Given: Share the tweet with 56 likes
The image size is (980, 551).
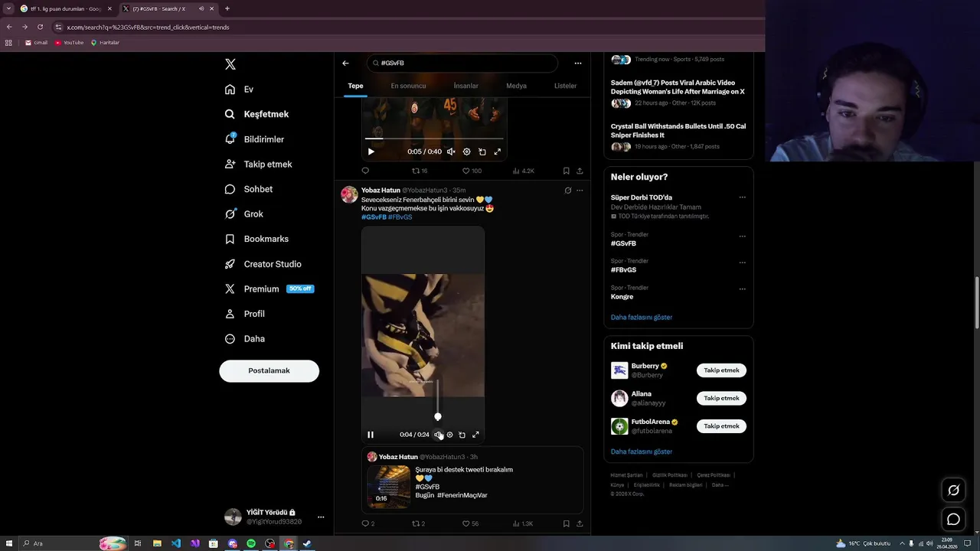Looking at the screenshot, I should (x=580, y=523).
